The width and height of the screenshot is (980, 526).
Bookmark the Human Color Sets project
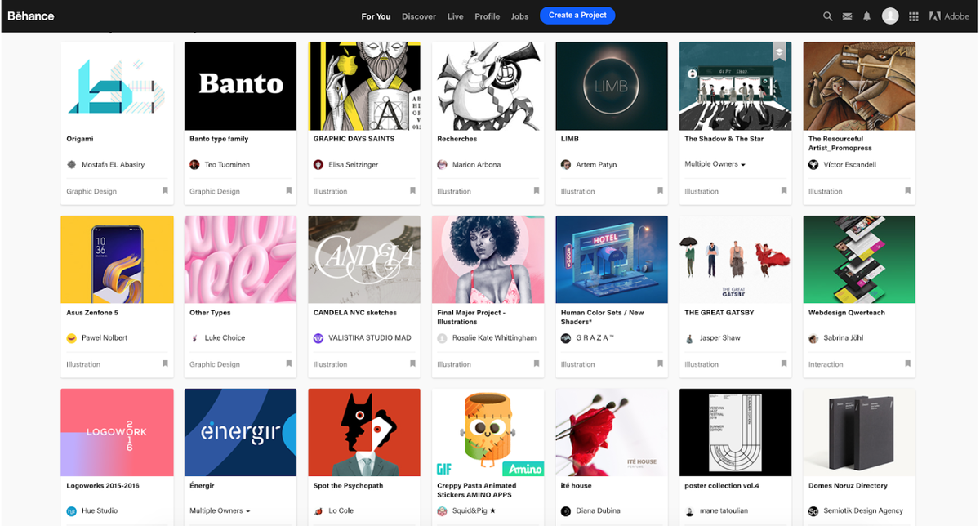point(660,364)
